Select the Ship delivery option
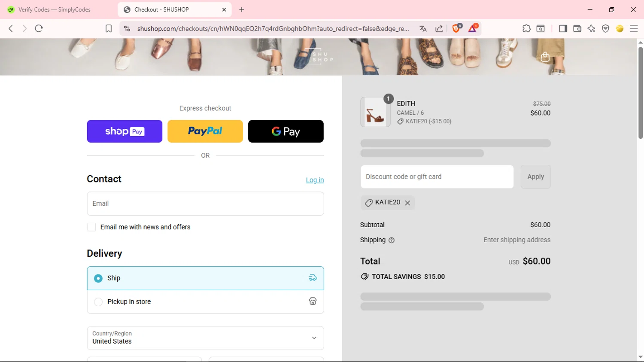This screenshot has width=644, height=362. [205, 278]
